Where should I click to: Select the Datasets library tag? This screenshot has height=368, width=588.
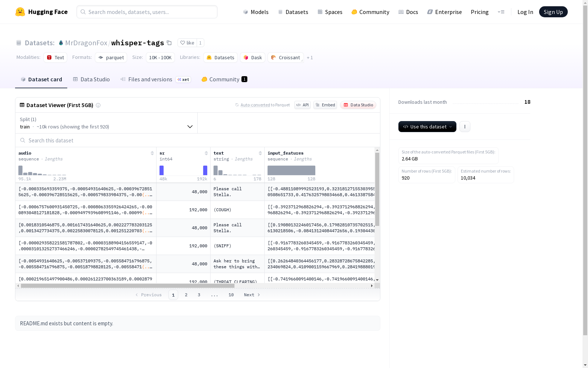[x=220, y=57]
